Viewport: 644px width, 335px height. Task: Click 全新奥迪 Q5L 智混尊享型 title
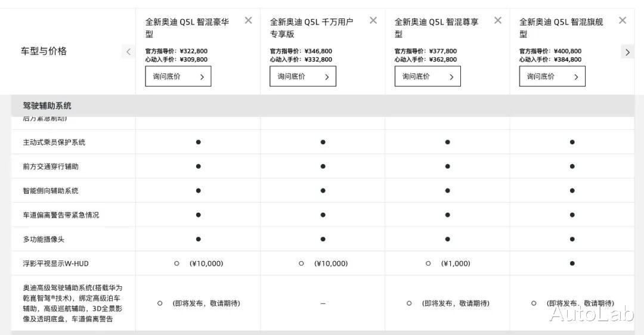(x=436, y=27)
